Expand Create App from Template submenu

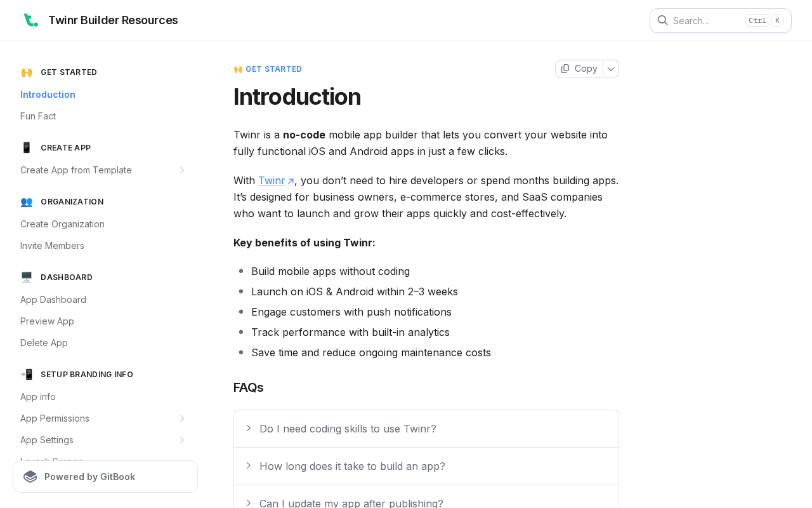182,170
